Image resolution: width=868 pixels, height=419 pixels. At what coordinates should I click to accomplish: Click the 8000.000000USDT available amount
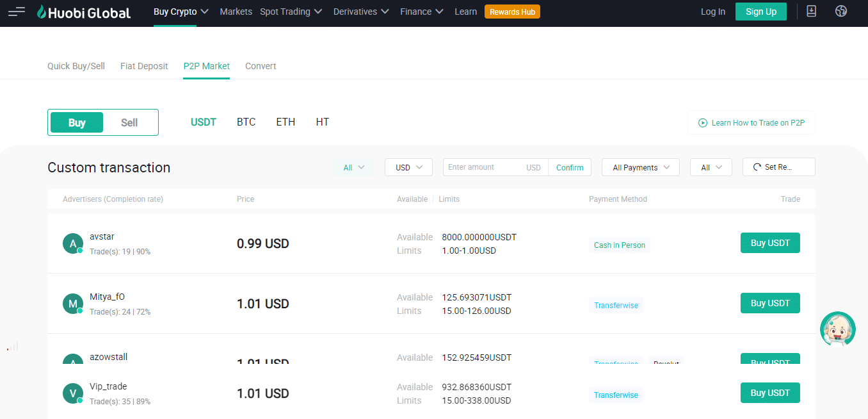tap(479, 237)
